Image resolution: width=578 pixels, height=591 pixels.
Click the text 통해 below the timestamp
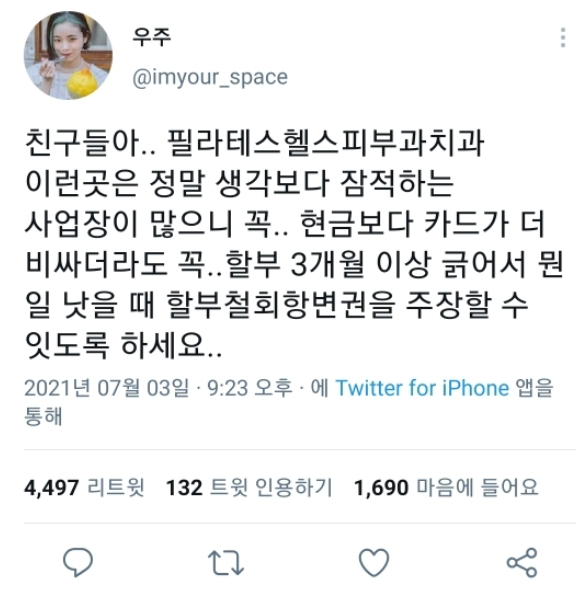[x=43, y=416]
